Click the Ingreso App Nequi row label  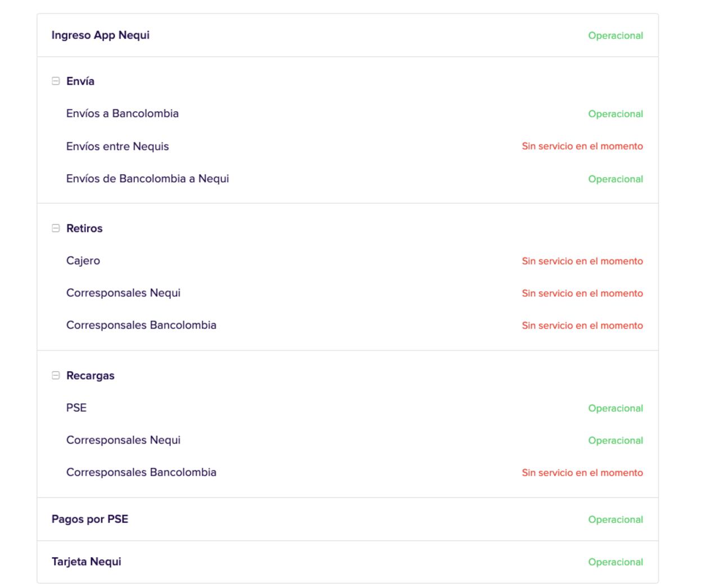point(101,35)
